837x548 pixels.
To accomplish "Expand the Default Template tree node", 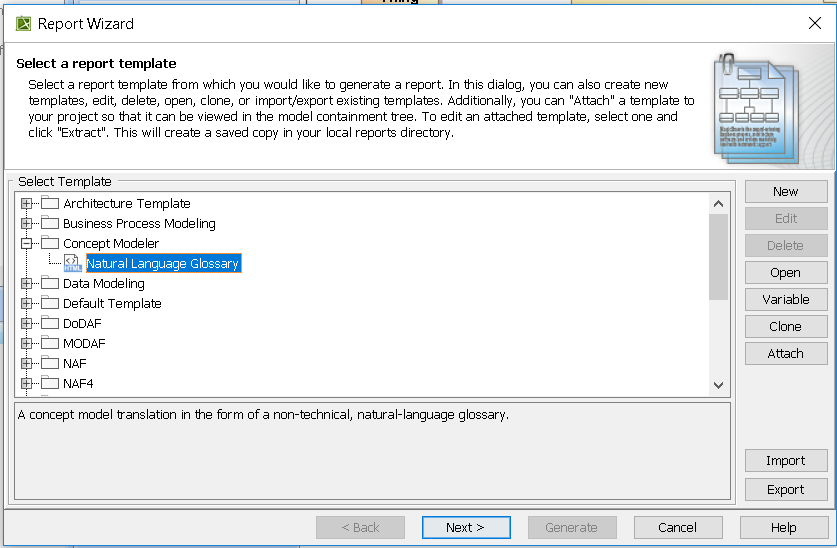I will pyautogui.click(x=26, y=304).
